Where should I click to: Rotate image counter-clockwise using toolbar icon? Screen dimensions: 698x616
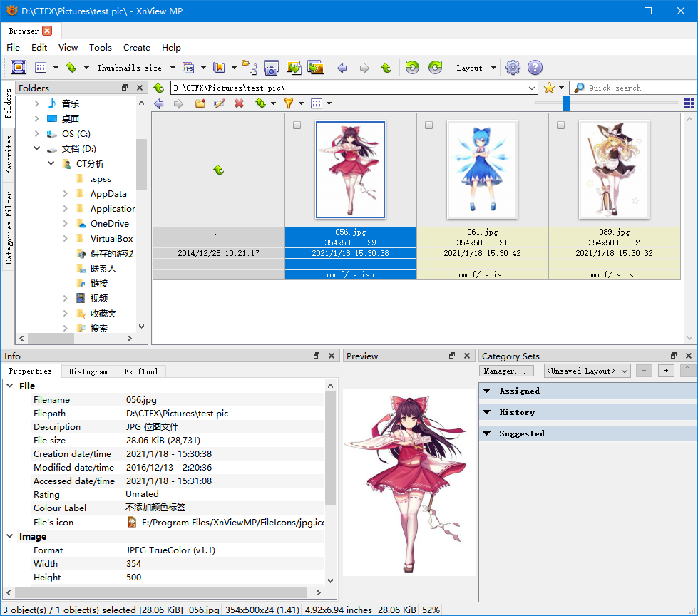coord(412,68)
